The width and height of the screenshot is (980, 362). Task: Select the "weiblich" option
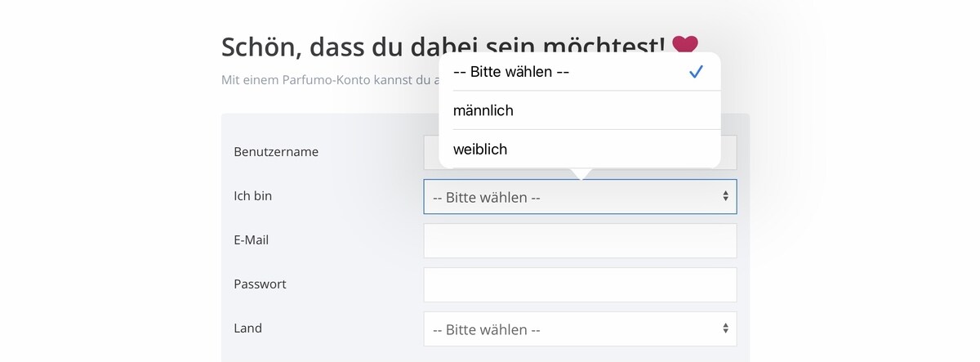[580, 149]
